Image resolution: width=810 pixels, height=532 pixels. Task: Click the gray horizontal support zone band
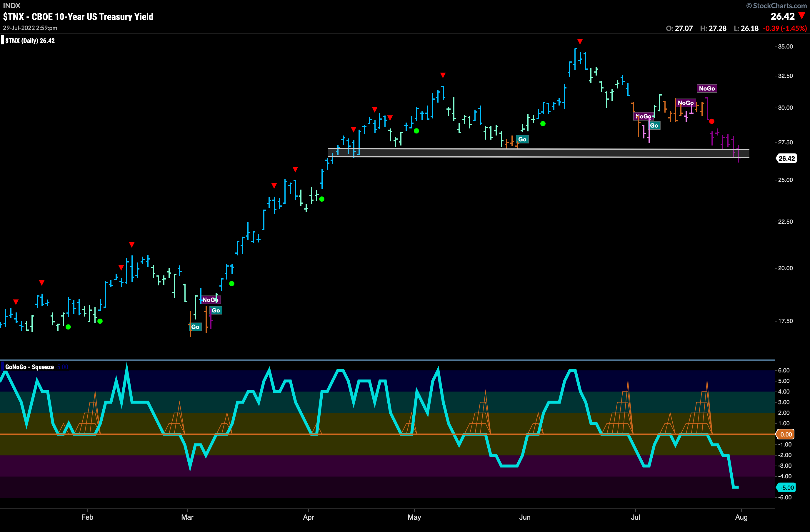[539, 153]
